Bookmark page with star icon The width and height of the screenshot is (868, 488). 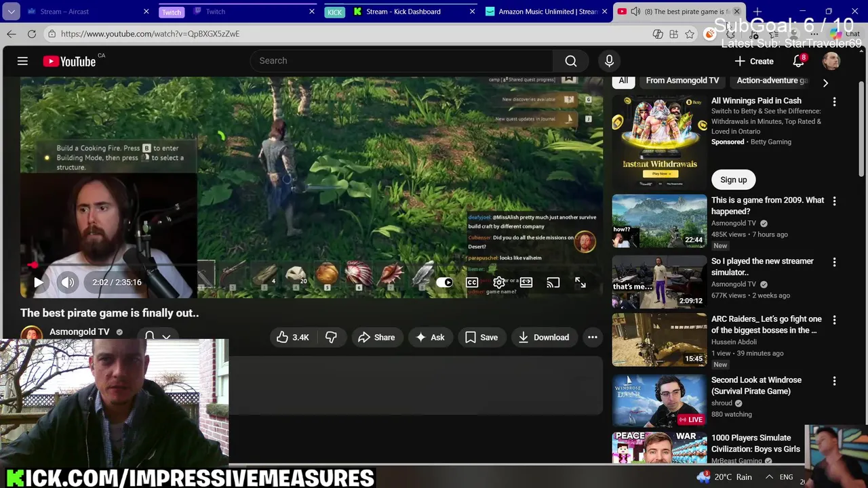pos(690,34)
